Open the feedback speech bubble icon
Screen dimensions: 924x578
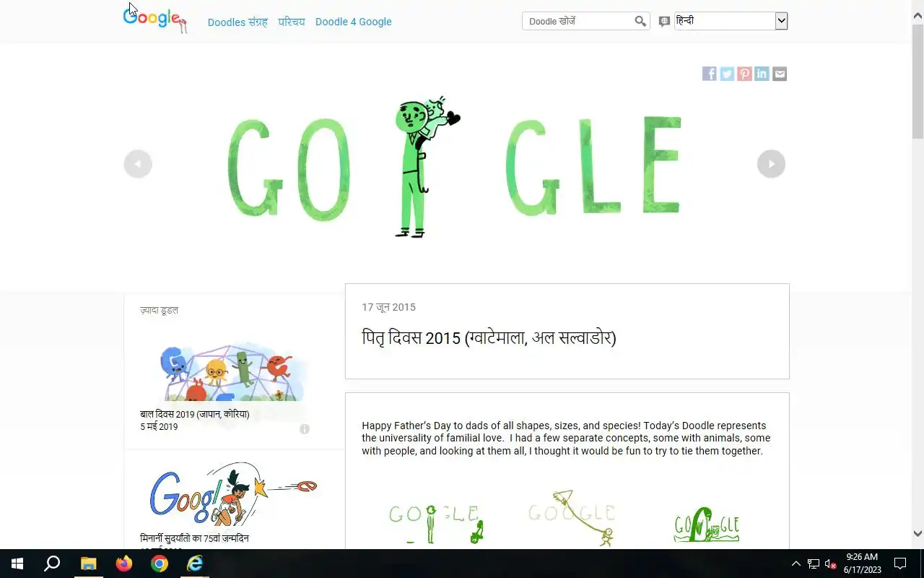(664, 22)
